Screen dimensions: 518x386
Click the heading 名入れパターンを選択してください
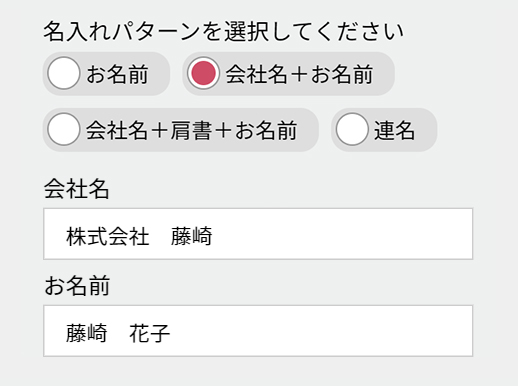224,31
